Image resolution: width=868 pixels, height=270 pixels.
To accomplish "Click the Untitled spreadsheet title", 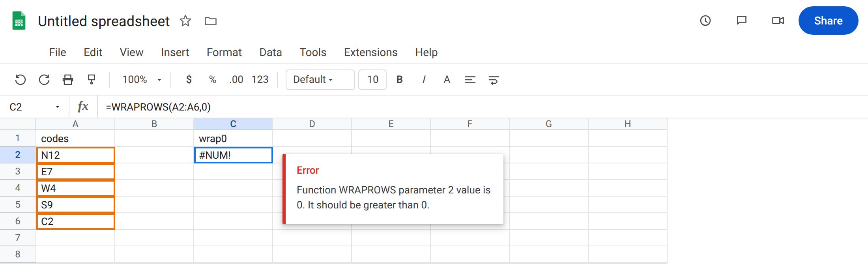I will pos(104,21).
